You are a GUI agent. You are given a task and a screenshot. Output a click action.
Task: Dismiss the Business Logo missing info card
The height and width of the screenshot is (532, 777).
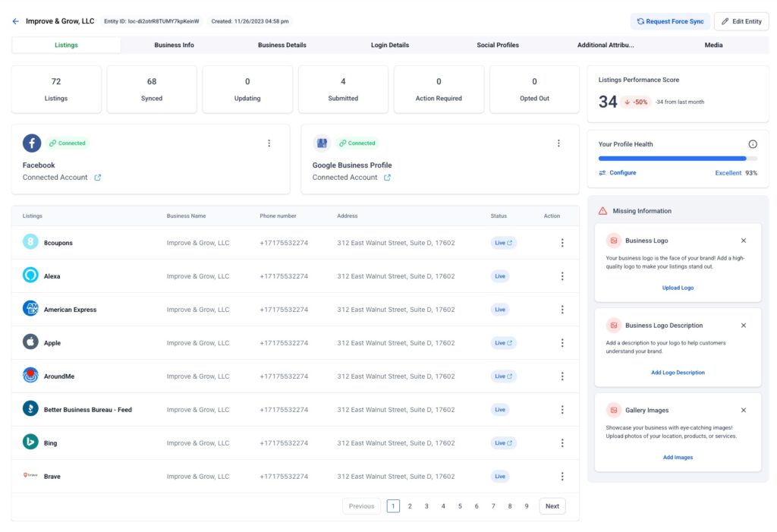click(x=743, y=241)
